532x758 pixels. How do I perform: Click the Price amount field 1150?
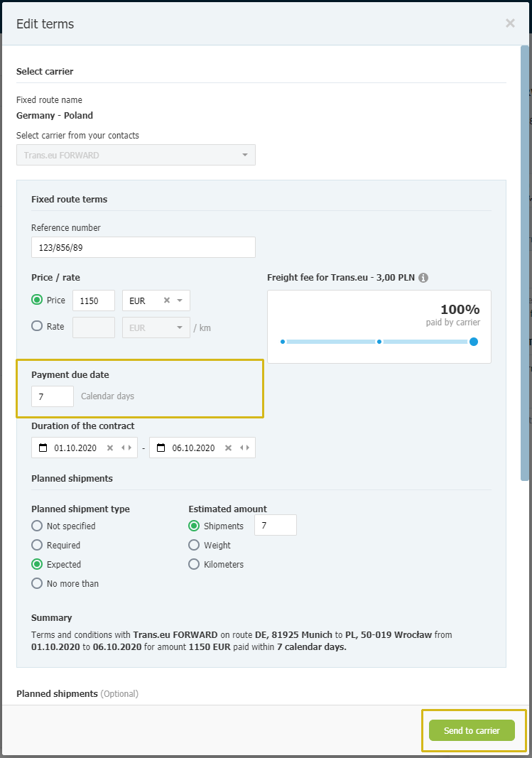click(x=94, y=301)
